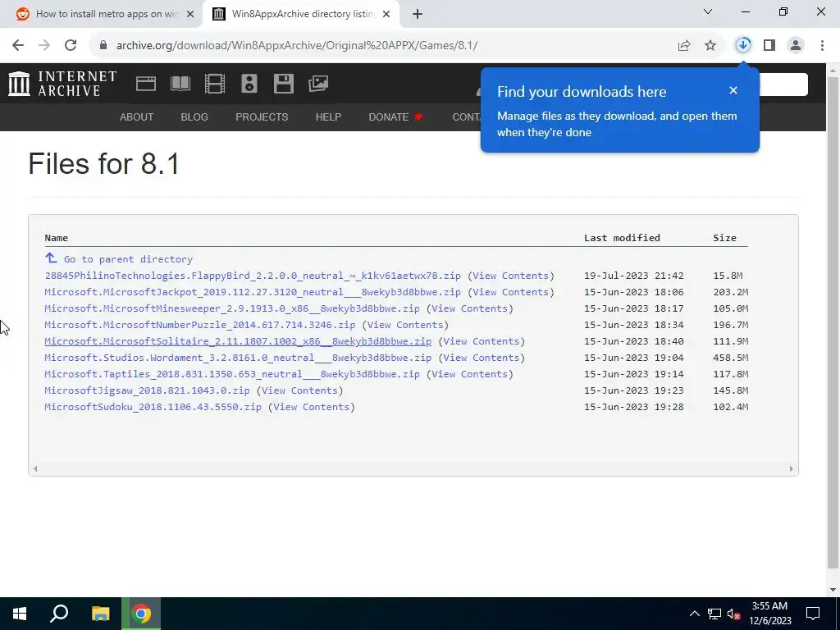Open the notification center icon
Screen dimensions: 840x630
point(813,614)
